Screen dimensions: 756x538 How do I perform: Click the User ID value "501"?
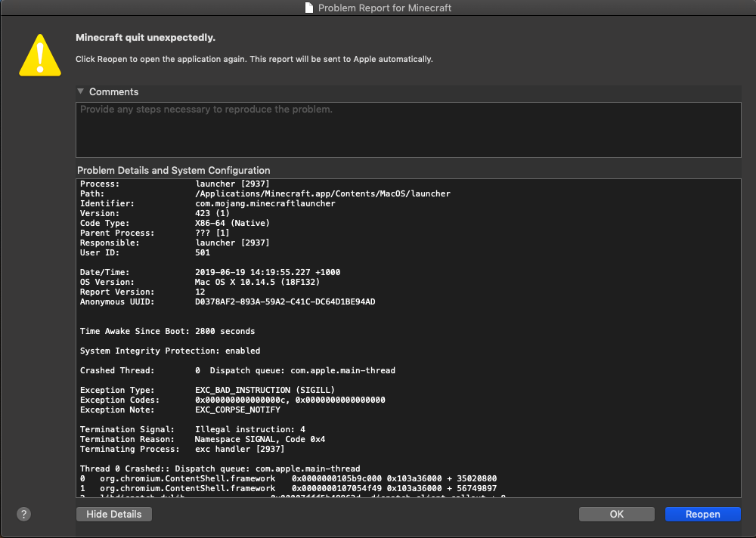click(x=203, y=252)
